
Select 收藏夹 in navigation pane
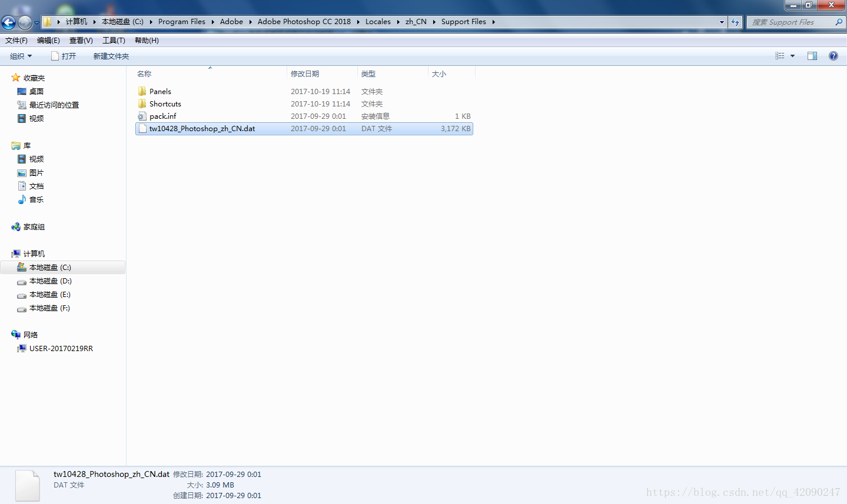34,78
